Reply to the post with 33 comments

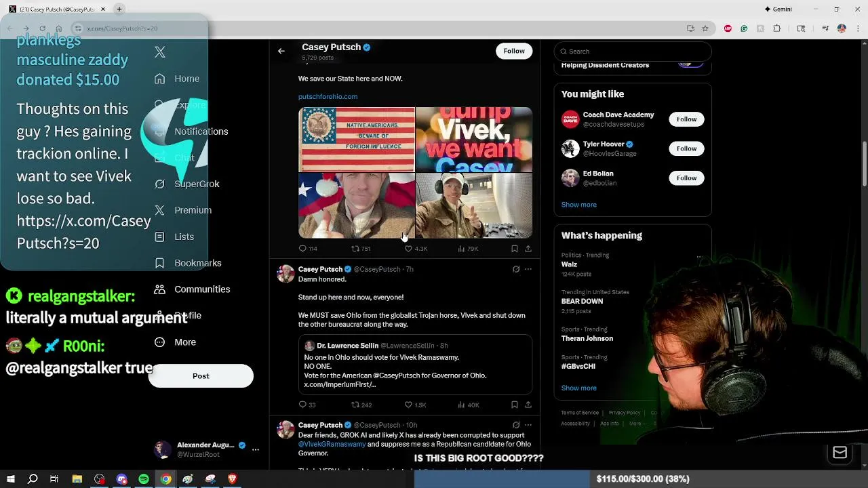click(307, 405)
